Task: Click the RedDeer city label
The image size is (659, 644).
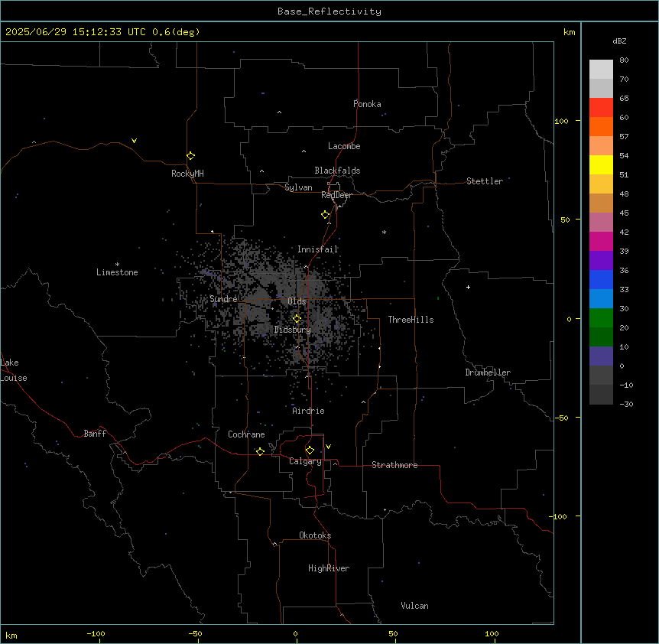Action: (336, 195)
